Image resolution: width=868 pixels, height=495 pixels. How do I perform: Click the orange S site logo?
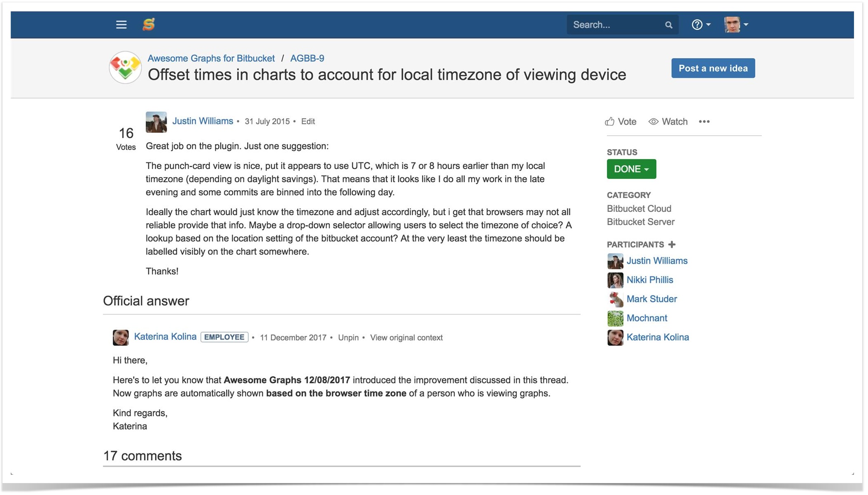click(149, 24)
